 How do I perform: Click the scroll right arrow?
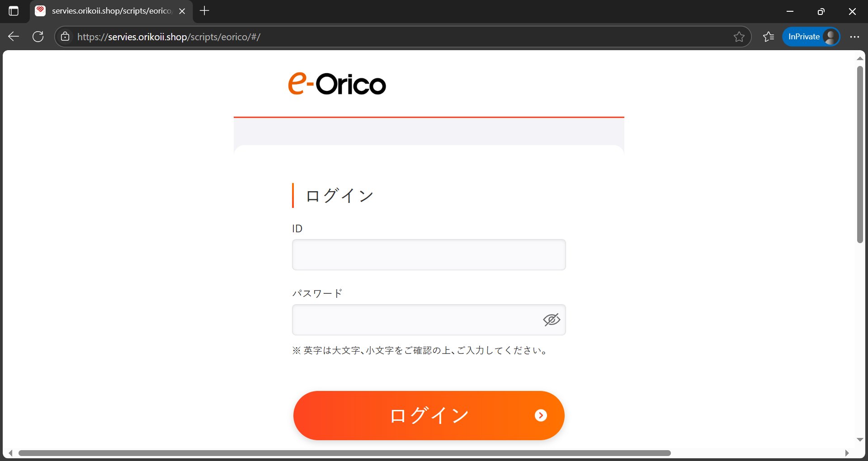point(847,453)
